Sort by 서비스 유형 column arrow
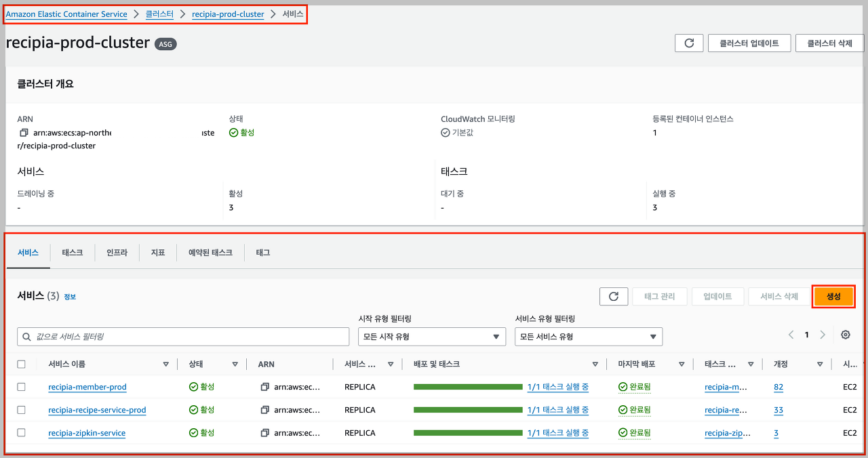This screenshot has width=868, height=458. (x=391, y=365)
